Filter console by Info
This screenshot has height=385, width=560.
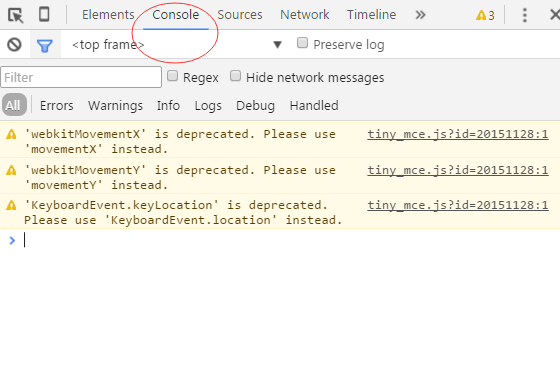(168, 106)
